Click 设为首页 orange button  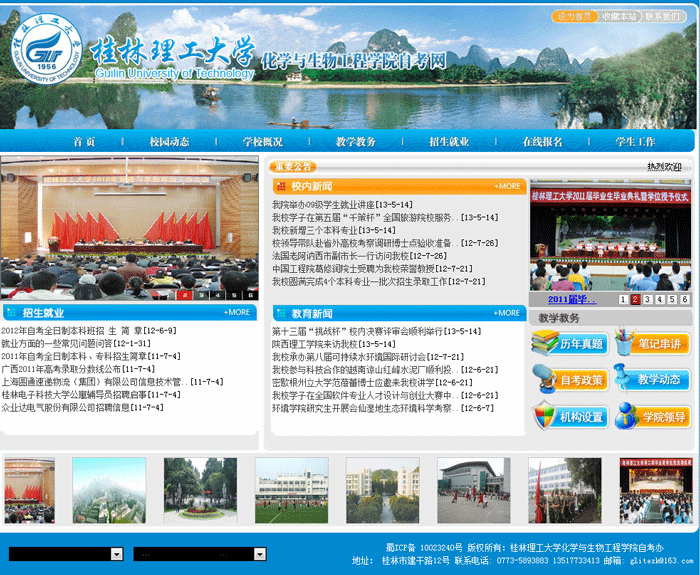click(x=575, y=17)
